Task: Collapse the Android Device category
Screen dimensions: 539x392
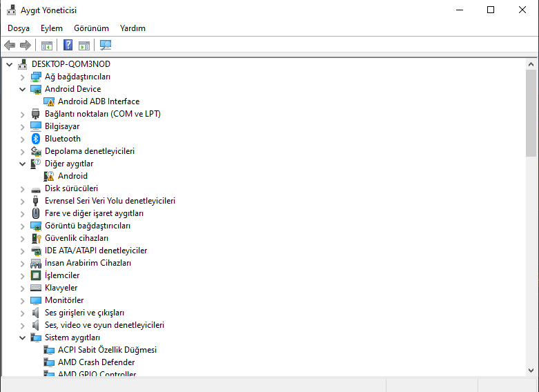Action: (22, 90)
